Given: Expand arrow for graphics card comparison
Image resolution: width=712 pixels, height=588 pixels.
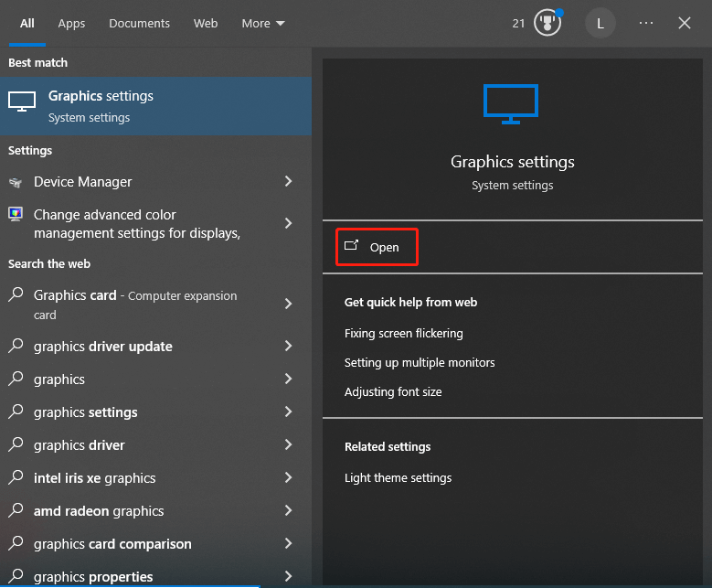Looking at the screenshot, I should [x=288, y=544].
